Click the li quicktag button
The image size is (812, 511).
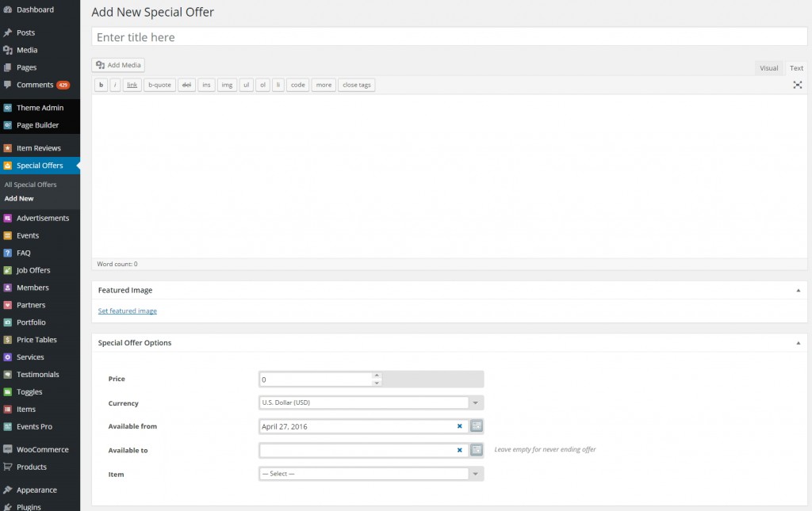pos(278,85)
